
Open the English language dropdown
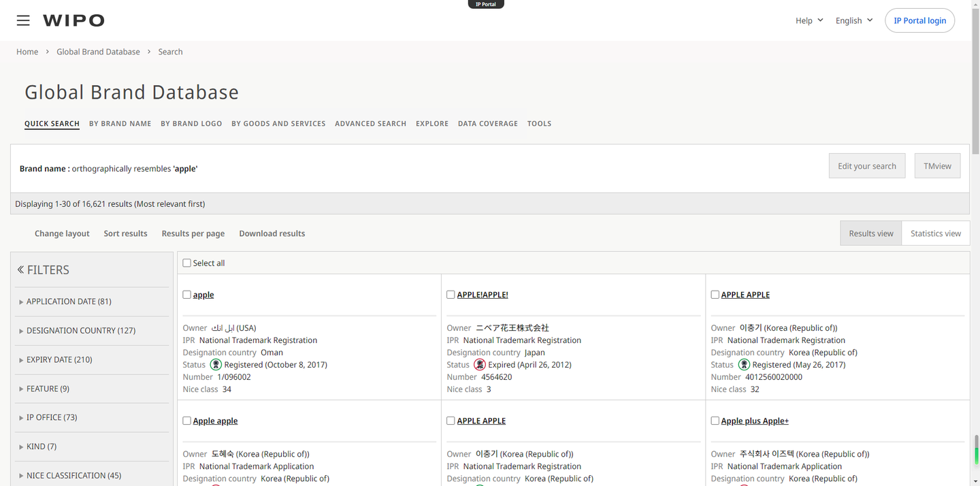[854, 20]
